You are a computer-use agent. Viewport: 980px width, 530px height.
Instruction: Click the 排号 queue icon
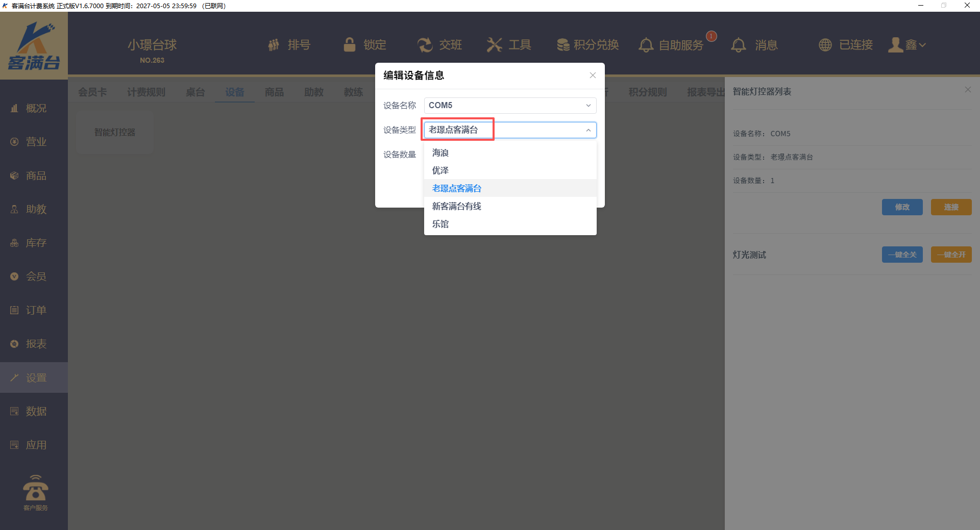pos(274,45)
